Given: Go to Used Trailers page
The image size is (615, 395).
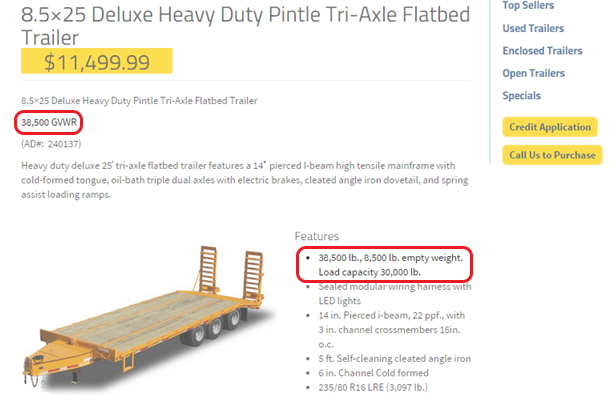Looking at the screenshot, I should (x=533, y=28).
